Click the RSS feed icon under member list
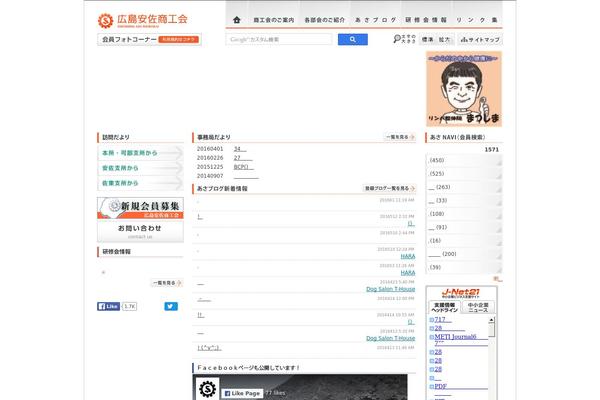The width and height of the screenshot is (600, 400). click(x=497, y=279)
